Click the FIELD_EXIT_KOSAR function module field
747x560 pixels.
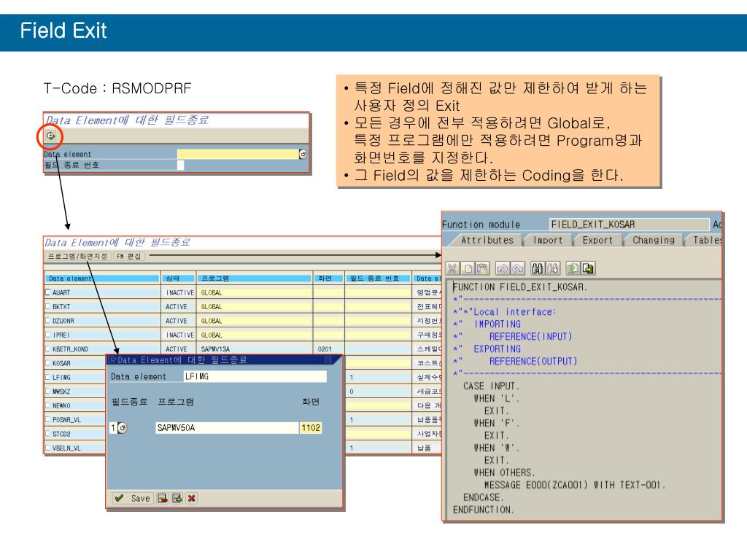tap(629, 225)
